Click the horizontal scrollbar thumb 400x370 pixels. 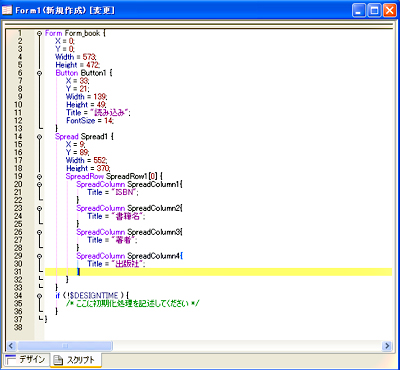(x=65, y=345)
